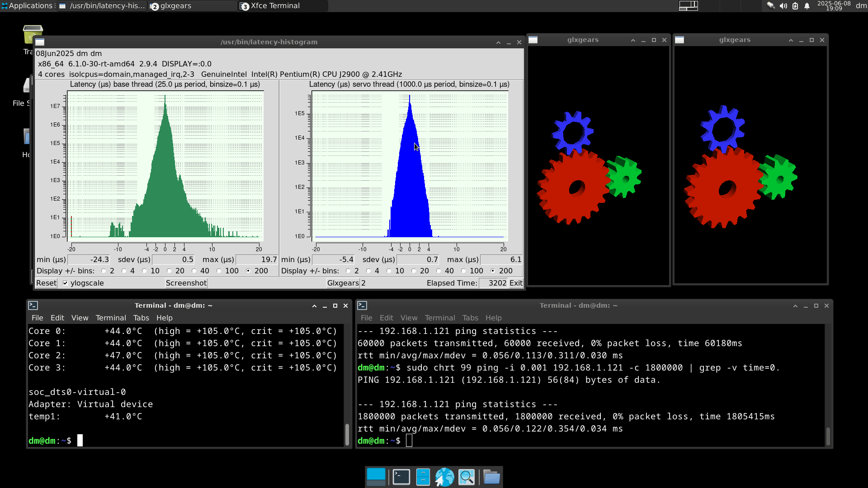
Task: Open View menu in left terminal
Action: tap(80, 318)
